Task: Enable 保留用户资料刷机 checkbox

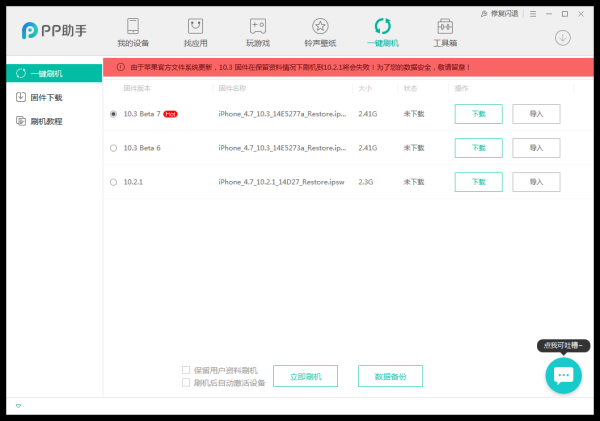Action: click(x=186, y=369)
